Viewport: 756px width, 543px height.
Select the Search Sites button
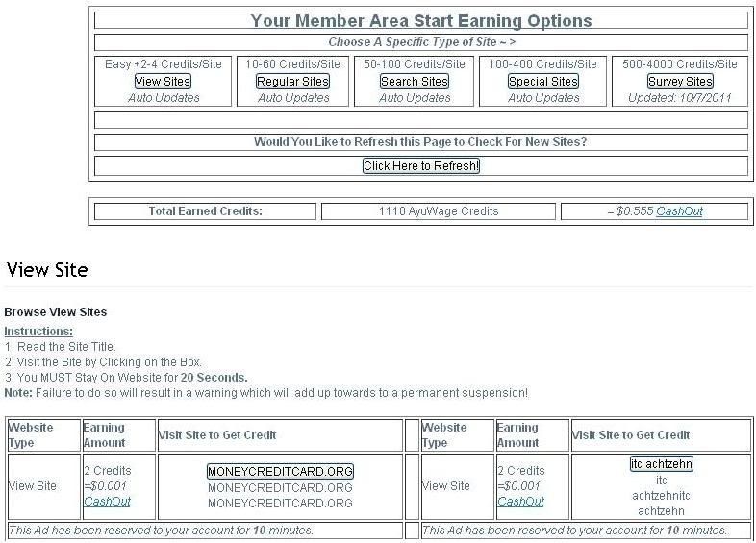click(x=415, y=82)
